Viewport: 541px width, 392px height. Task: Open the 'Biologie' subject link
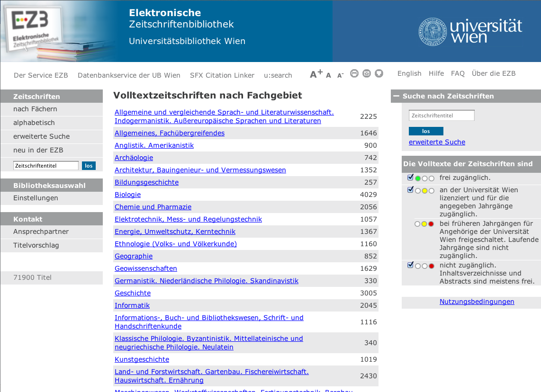[127, 195]
